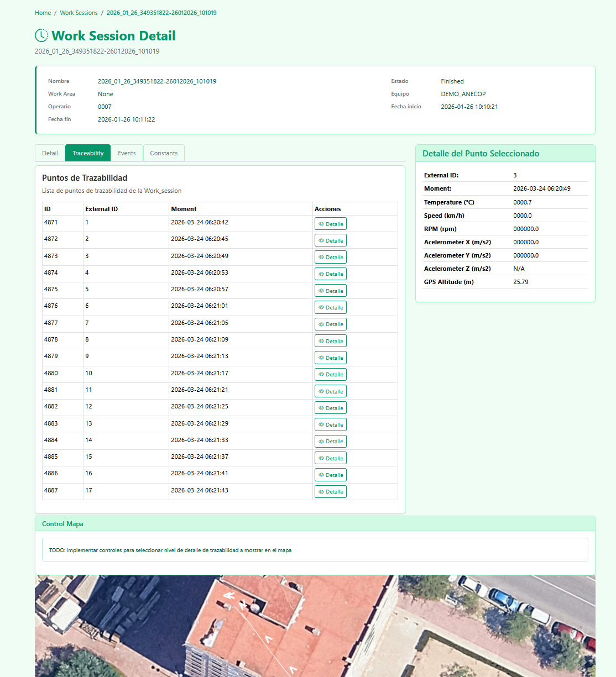This screenshot has width=616, height=677.
Task: Click the eye icon for External ID 5
Action: tap(321, 291)
